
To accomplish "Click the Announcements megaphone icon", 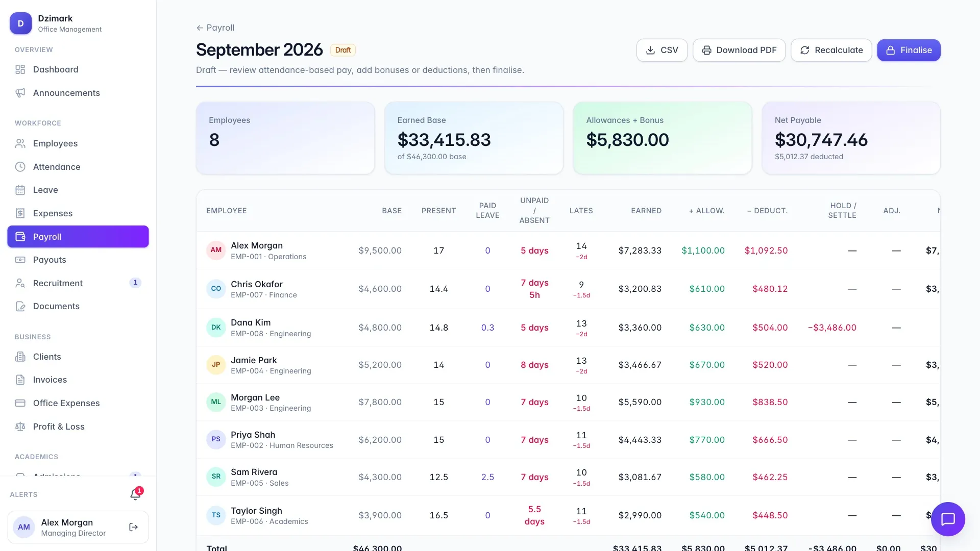I will point(20,93).
